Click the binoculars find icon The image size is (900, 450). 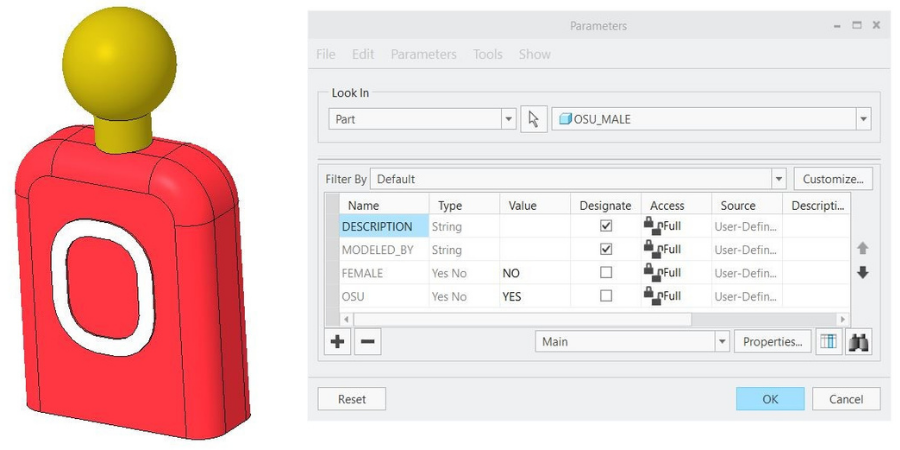(x=858, y=342)
